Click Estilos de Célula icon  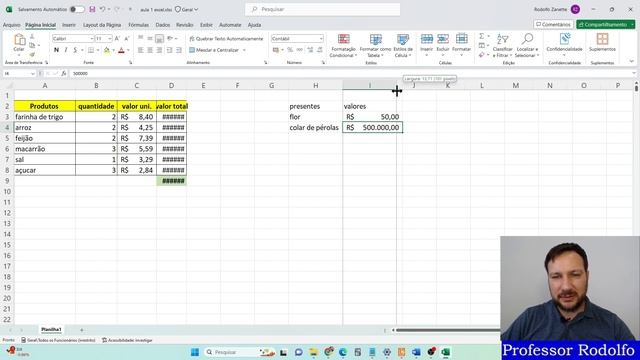(x=403, y=40)
